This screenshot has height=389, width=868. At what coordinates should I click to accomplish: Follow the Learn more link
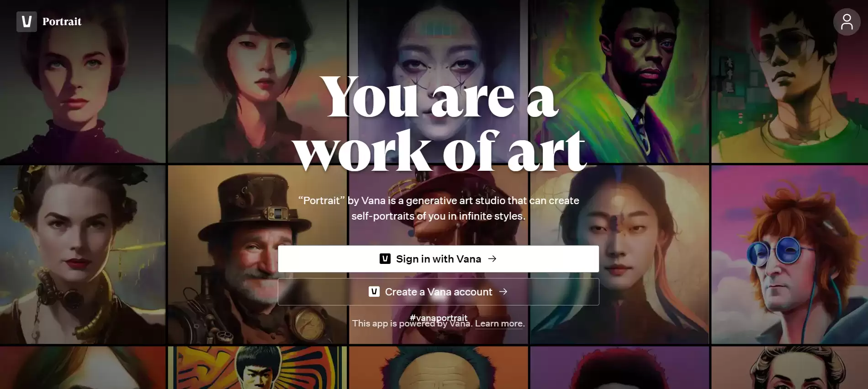point(499,323)
